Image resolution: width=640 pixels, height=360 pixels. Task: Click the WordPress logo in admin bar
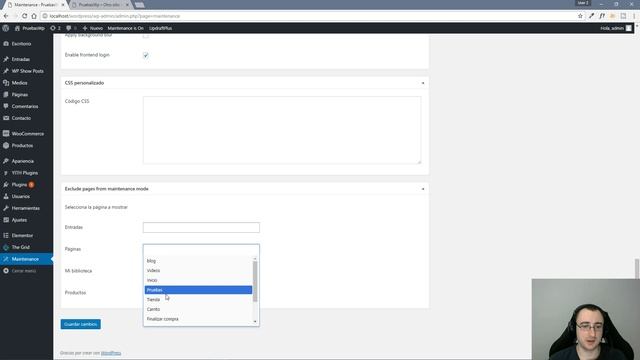point(6,28)
